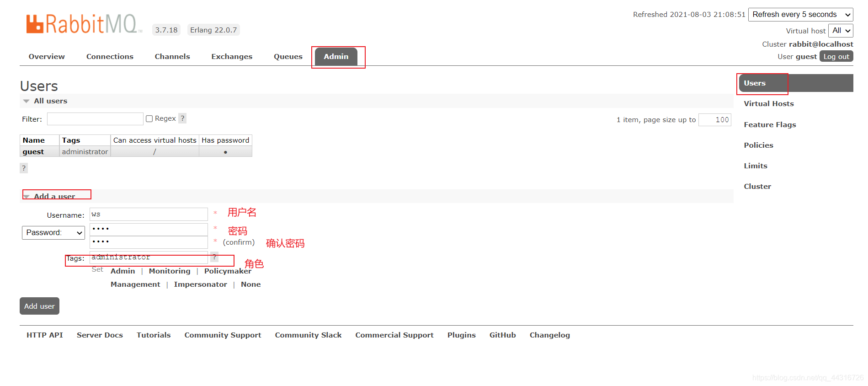Open the Virtual host dropdown

coord(841,31)
